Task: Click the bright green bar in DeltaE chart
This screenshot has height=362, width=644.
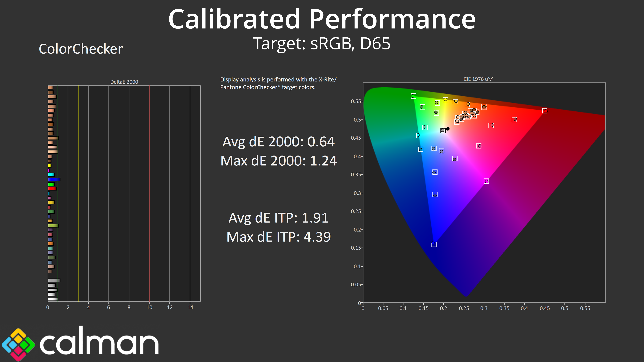Action: click(51, 184)
